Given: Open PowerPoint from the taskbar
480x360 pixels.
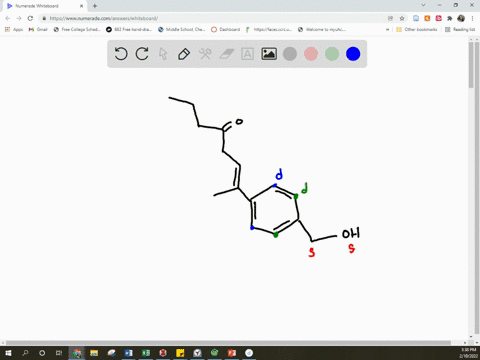Looking at the screenshot, I should click(232, 353).
